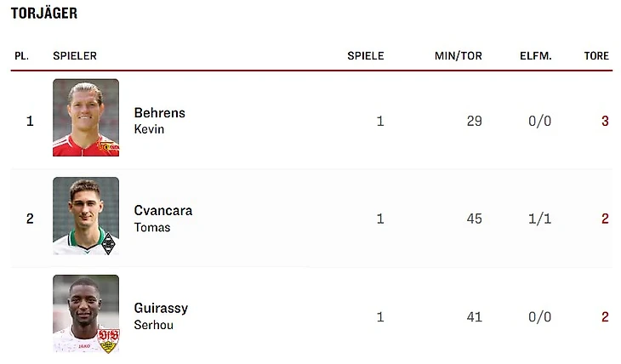Open the Behrens player name link
Image resolution: width=621 pixels, height=364 pixels.
159,113
